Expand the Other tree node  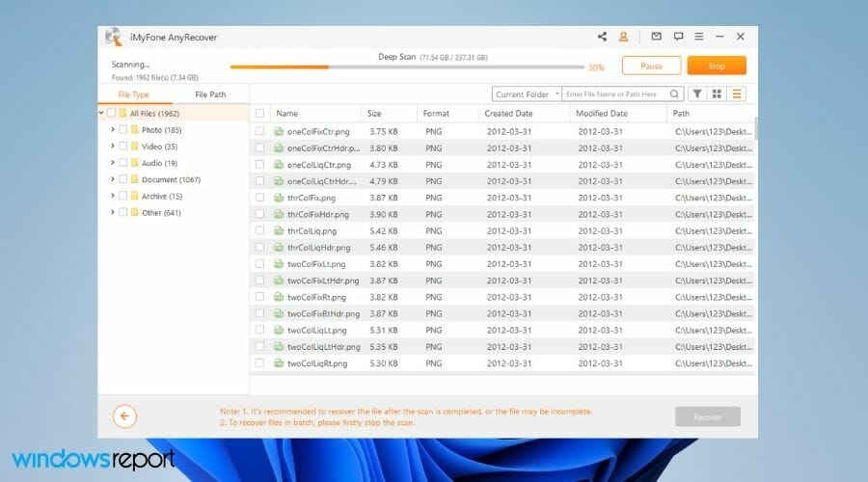click(113, 212)
